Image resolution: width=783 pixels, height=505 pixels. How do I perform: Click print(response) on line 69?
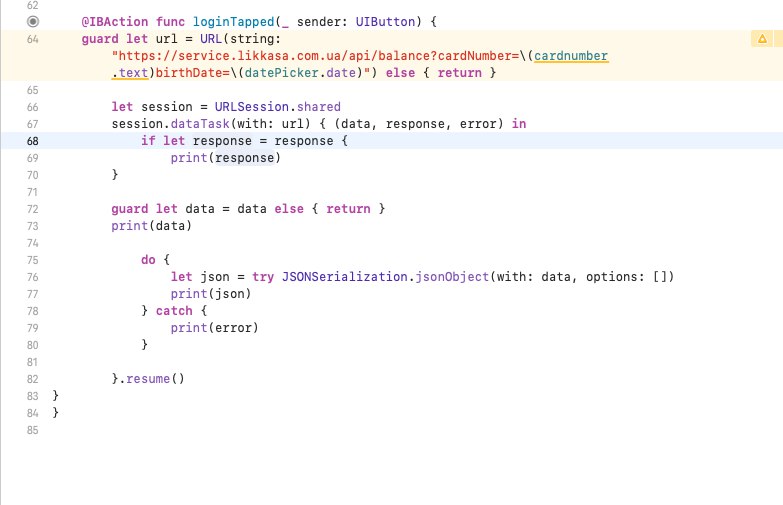pos(226,158)
